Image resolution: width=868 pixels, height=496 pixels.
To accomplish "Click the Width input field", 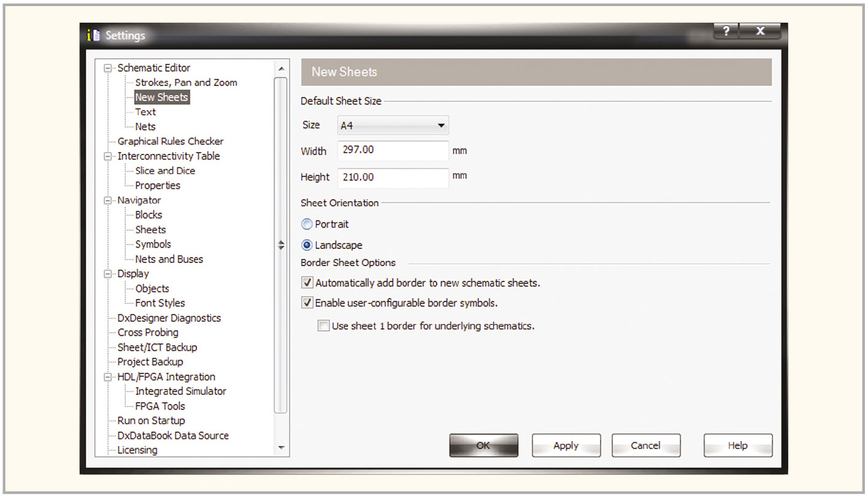I will point(393,151).
